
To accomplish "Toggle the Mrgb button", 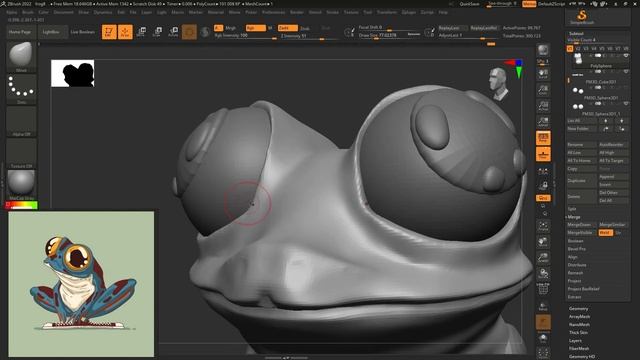I will [x=231, y=28].
